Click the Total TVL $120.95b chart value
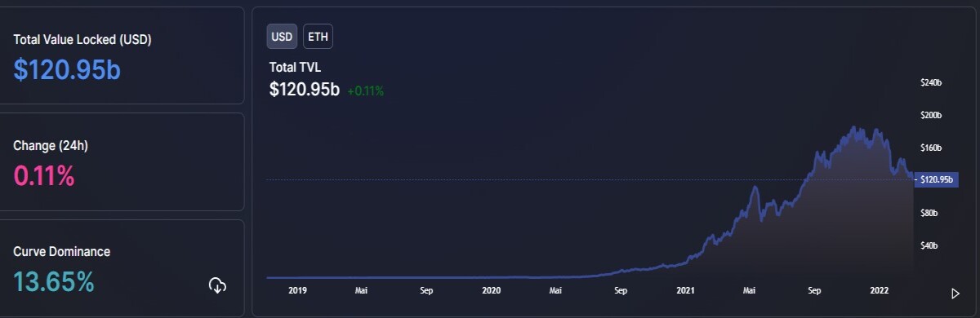Viewport: 980px width, 318px height. tap(305, 90)
